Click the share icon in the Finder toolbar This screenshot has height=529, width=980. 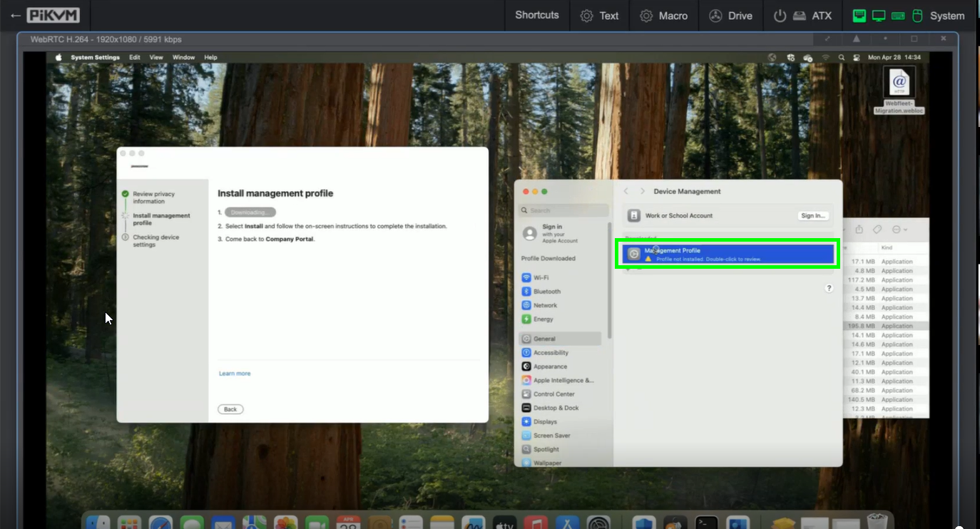pos(859,230)
